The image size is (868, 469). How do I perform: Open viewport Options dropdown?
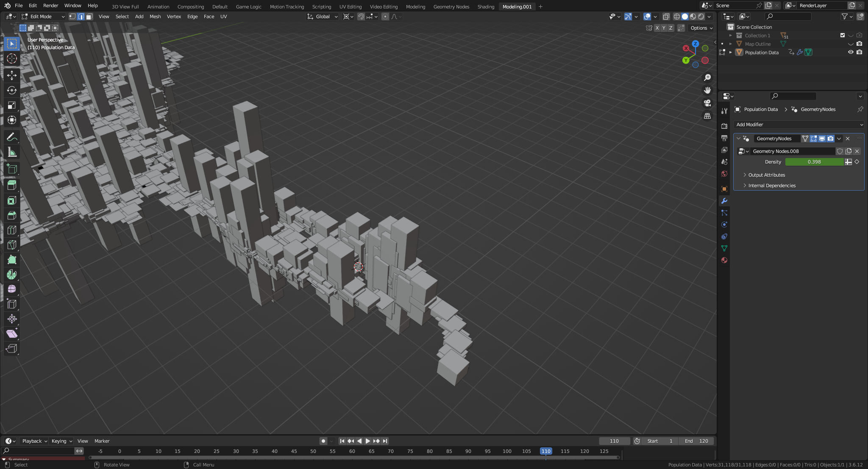701,28
